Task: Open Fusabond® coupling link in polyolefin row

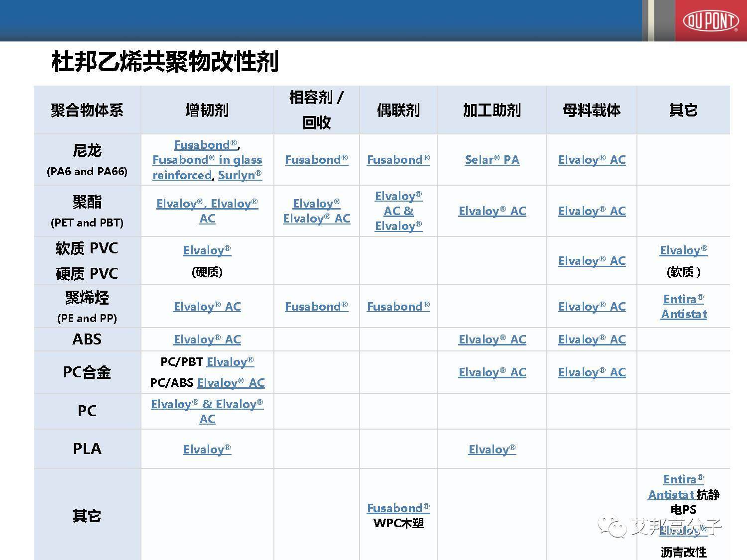Action: pyautogui.click(x=398, y=307)
